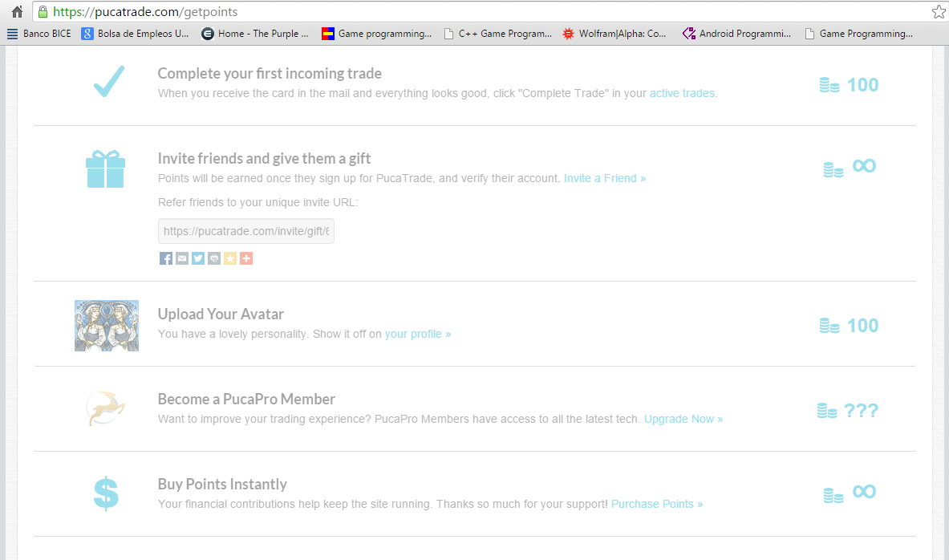This screenshot has width=949, height=560.
Task: Click the infinity symbol in Invite friends row
Action: click(864, 166)
